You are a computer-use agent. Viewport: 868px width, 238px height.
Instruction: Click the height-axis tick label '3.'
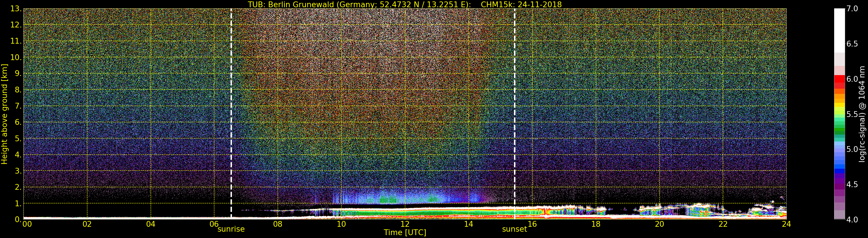(18, 171)
